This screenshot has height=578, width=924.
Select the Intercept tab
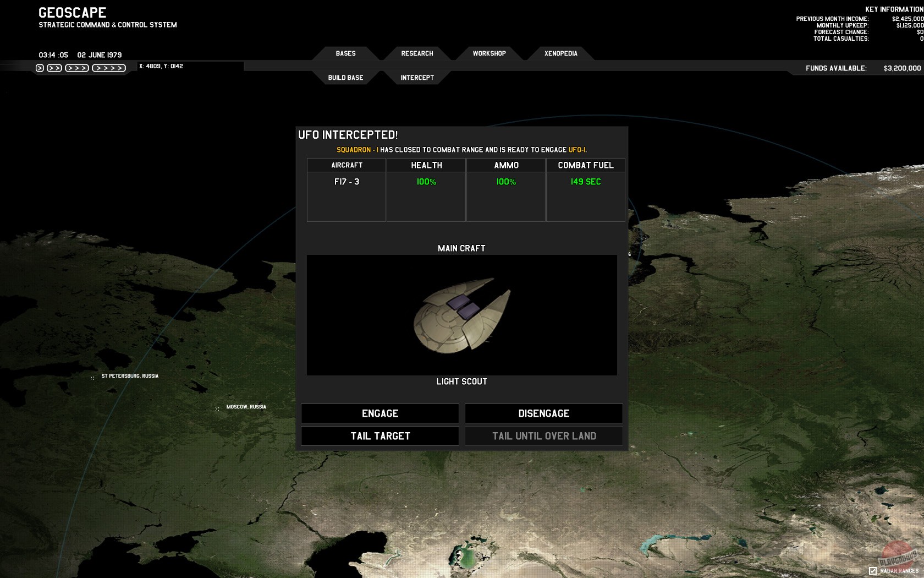[x=417, y=78]
